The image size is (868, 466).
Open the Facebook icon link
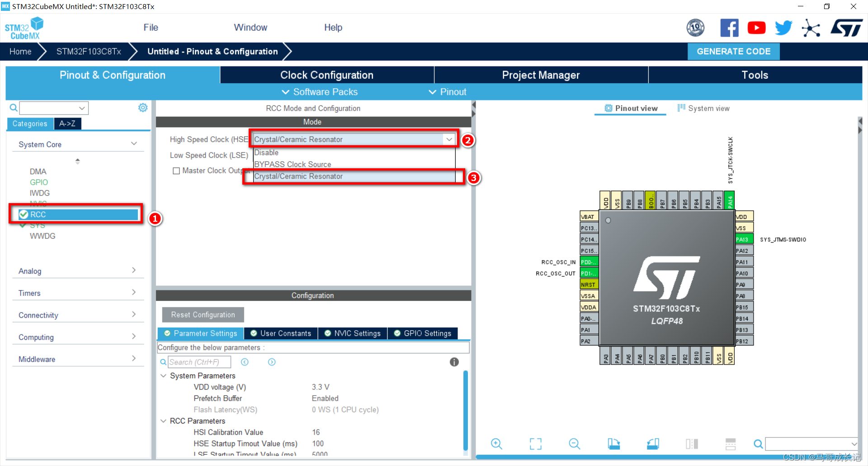729,28
